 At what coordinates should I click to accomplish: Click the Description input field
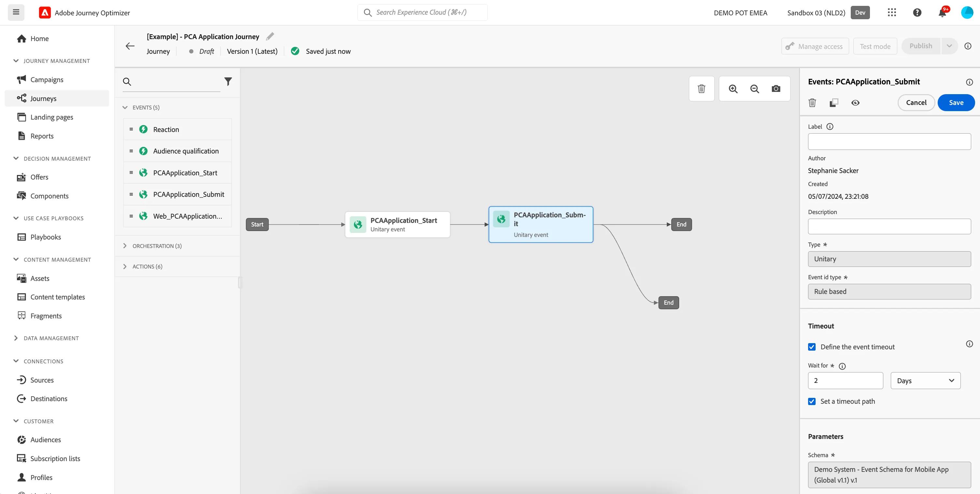coord(889,226)
